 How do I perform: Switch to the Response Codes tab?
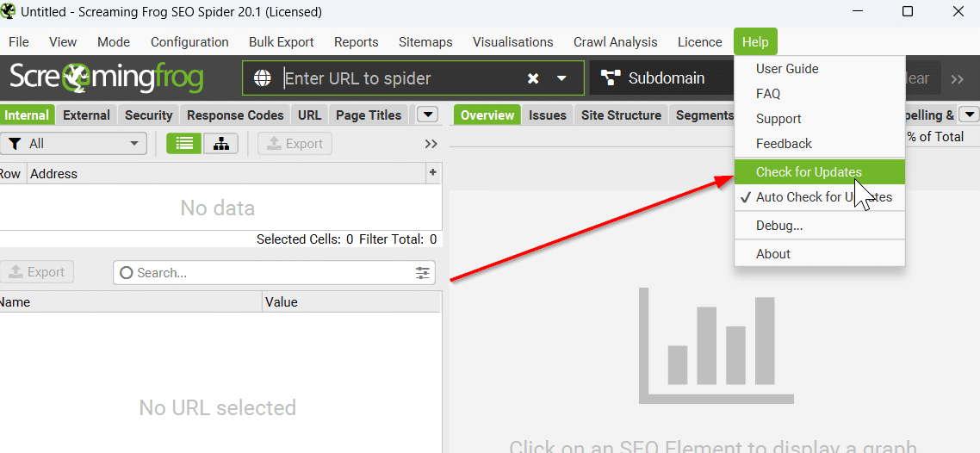pyautogui.click(x=235, y=115)
